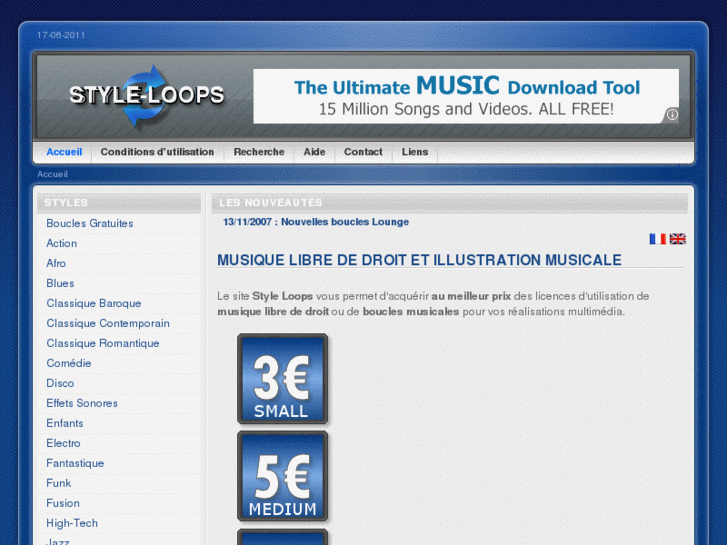
Task: Select the 5€ Medium licence badge
Action: click(282, 476)
